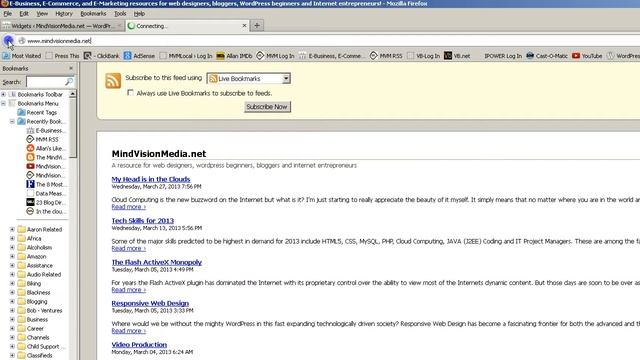Open the Cast-O-Matic toolbar bookmark
640x360 pixels.
(547, 56)
